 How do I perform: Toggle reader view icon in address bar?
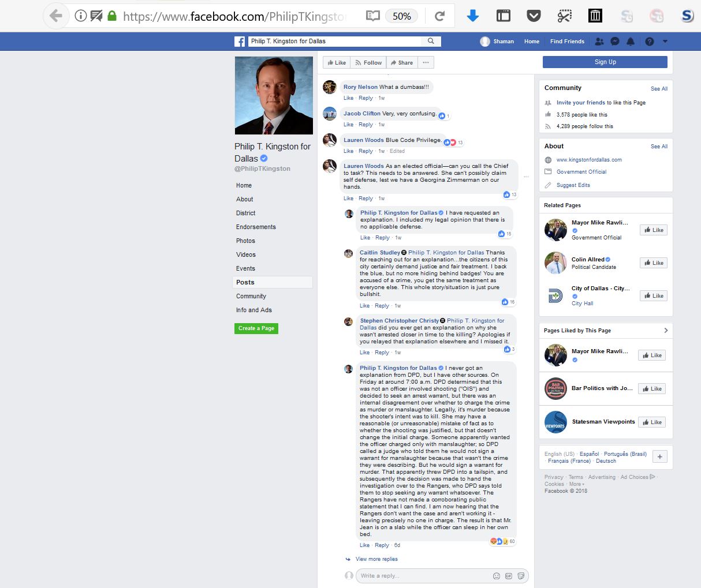373,16
